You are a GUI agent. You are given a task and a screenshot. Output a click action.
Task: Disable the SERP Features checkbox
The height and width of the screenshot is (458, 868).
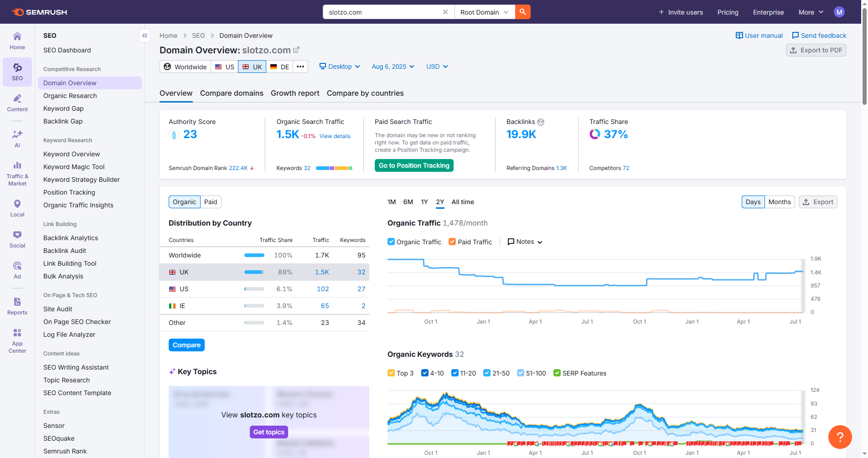pos(557,373)
